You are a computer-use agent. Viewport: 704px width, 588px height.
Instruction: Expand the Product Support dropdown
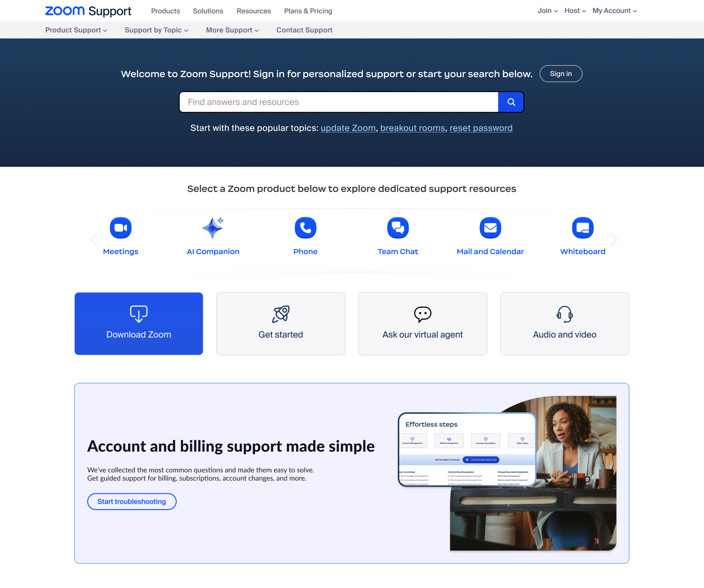point(76,30)
